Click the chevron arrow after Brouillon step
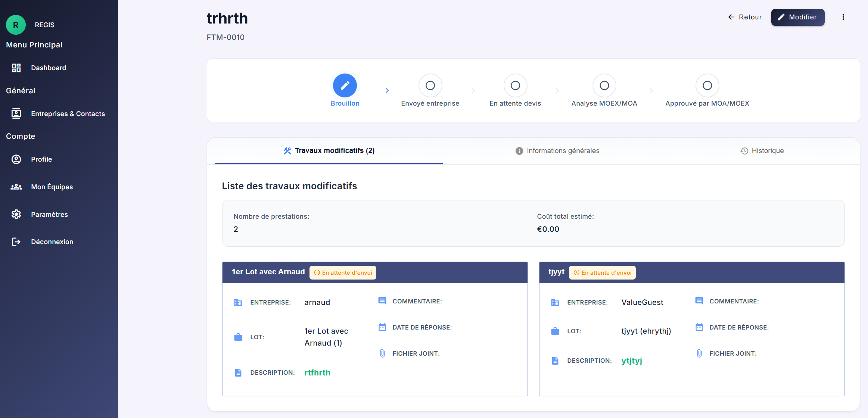The width and height of the screenshot is (868, 418). pyautogui.click(x=387, y=90)
